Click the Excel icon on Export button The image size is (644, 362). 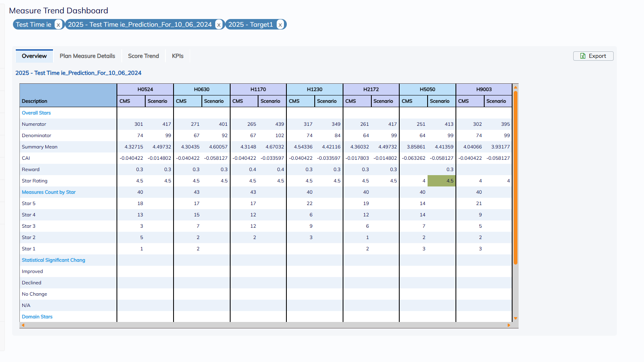[583, 56]
